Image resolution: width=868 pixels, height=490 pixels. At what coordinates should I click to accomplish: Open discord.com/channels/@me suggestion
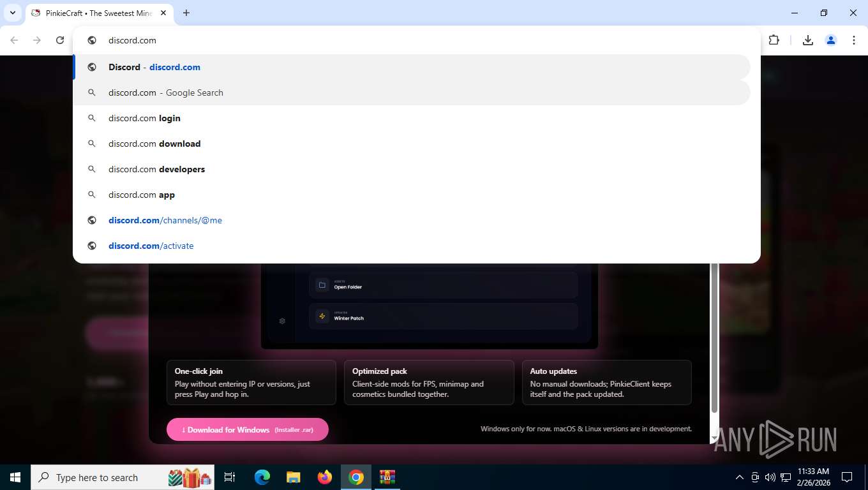[412, 220]
